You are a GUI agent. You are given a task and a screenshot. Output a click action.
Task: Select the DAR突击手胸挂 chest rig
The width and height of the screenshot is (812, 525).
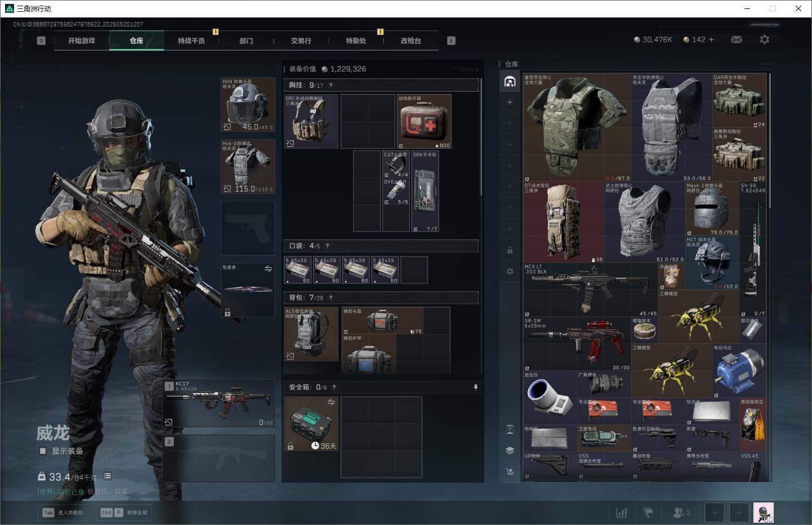739,100
